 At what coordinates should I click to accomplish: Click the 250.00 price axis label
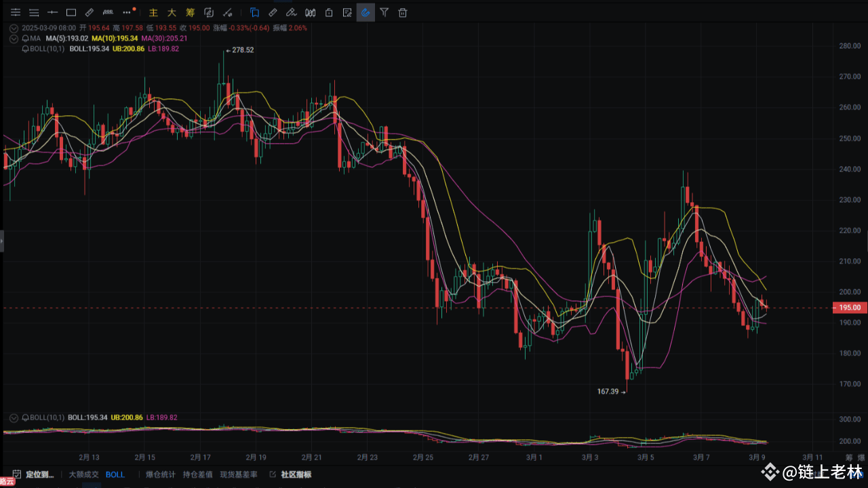point(850,138)
